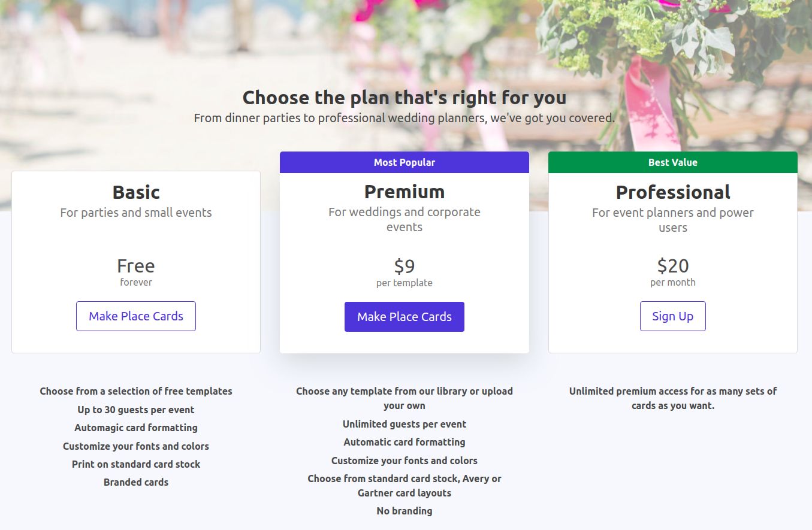812x530 pixels.
Task: Click the Choose the plan headline
Action: 404,97
